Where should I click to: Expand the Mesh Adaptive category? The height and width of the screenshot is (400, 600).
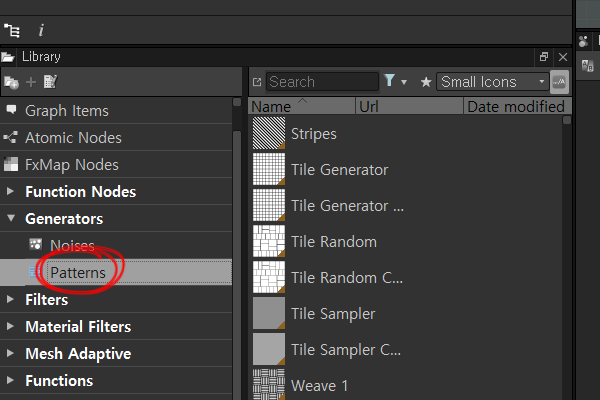coord(10,353)
